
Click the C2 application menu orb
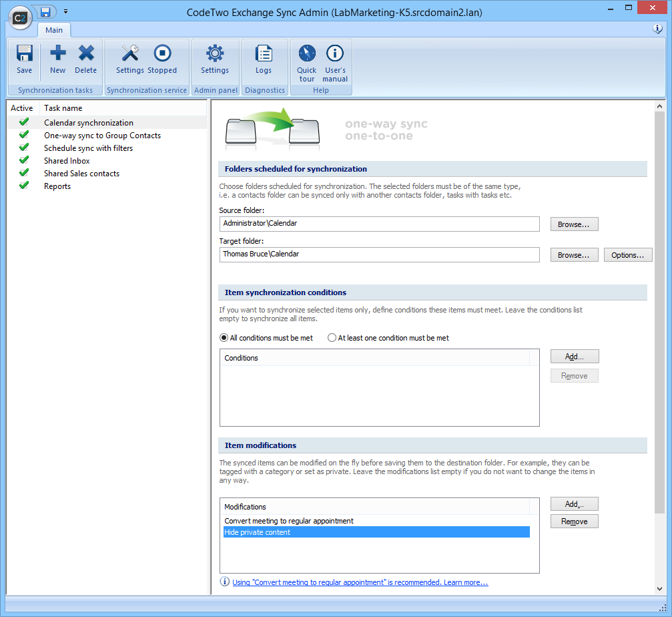20,18
